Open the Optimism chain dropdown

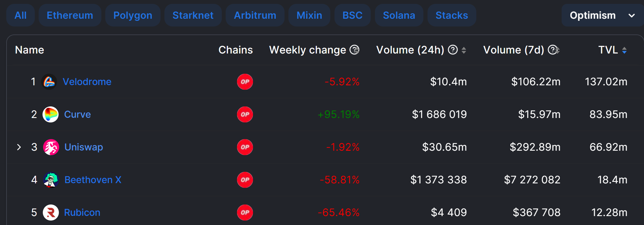pyautogui.click(x=602, y=15)
